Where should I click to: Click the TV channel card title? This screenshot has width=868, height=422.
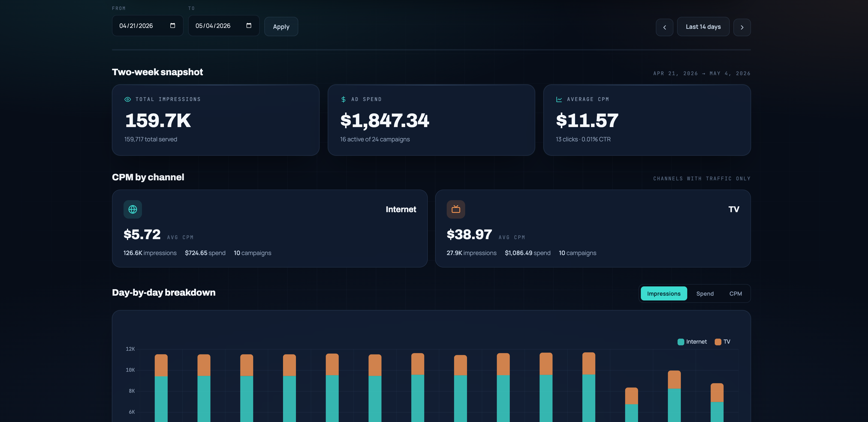pyautogui.click(x=734, y=209)
